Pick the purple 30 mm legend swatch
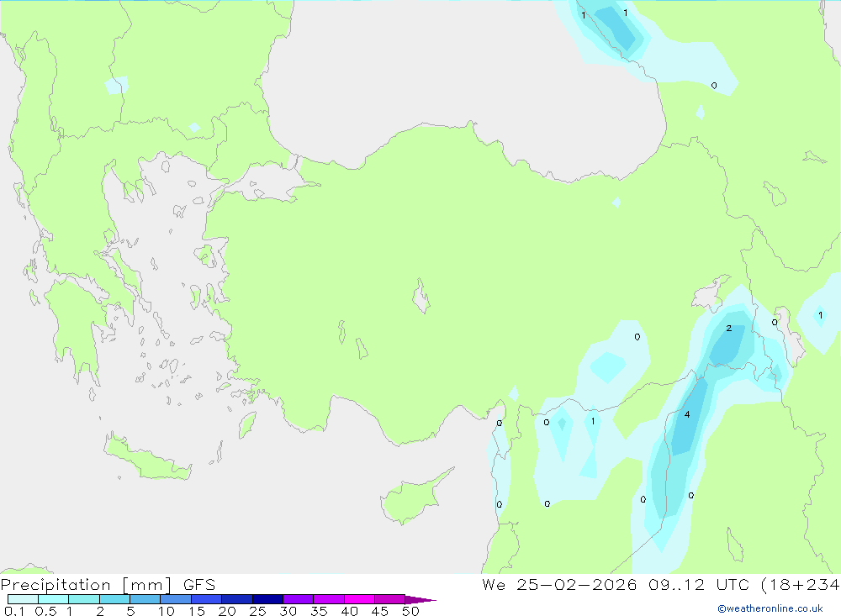The width and height of the screenshot is (841, 616). point(299,599)
